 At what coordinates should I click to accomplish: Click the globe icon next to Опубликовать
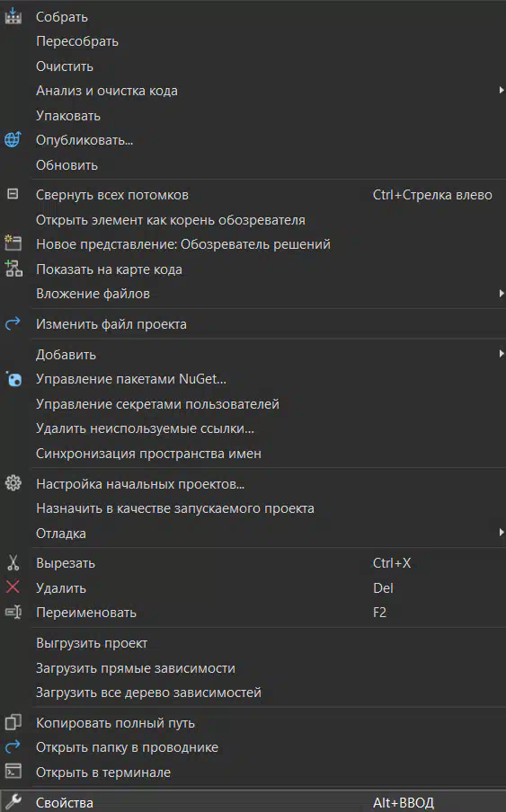coord(13,139)
